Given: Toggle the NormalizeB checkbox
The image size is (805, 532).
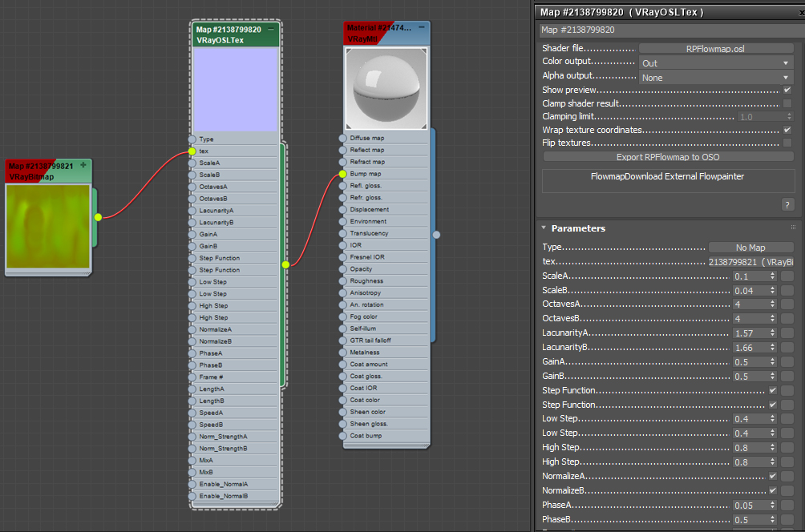Looking at the screenshot, I should pyautogui.click(x=773, y=490).
